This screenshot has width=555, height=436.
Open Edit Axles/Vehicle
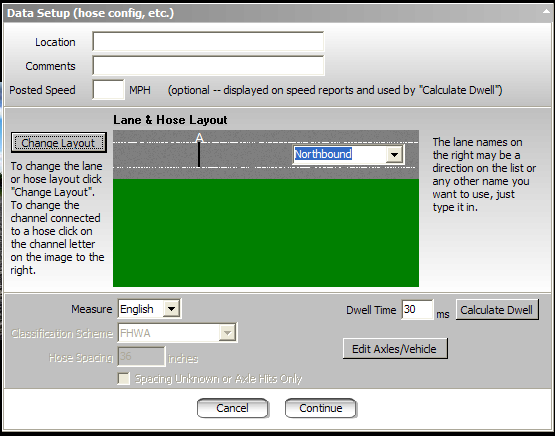pos(395,349)
